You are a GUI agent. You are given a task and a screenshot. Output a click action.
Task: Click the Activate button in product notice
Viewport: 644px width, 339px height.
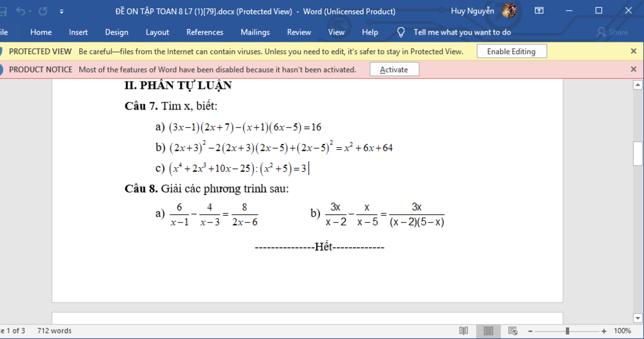[x=394, y=69]
